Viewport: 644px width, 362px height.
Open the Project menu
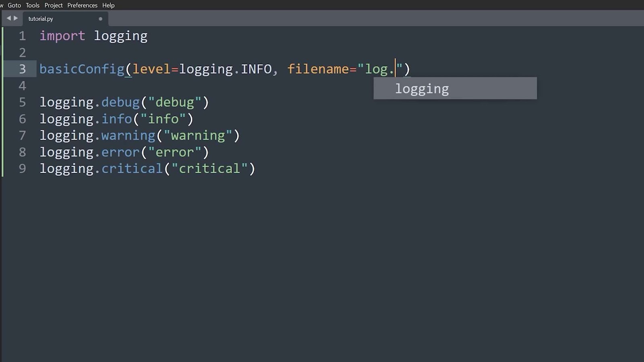[53, 5]
